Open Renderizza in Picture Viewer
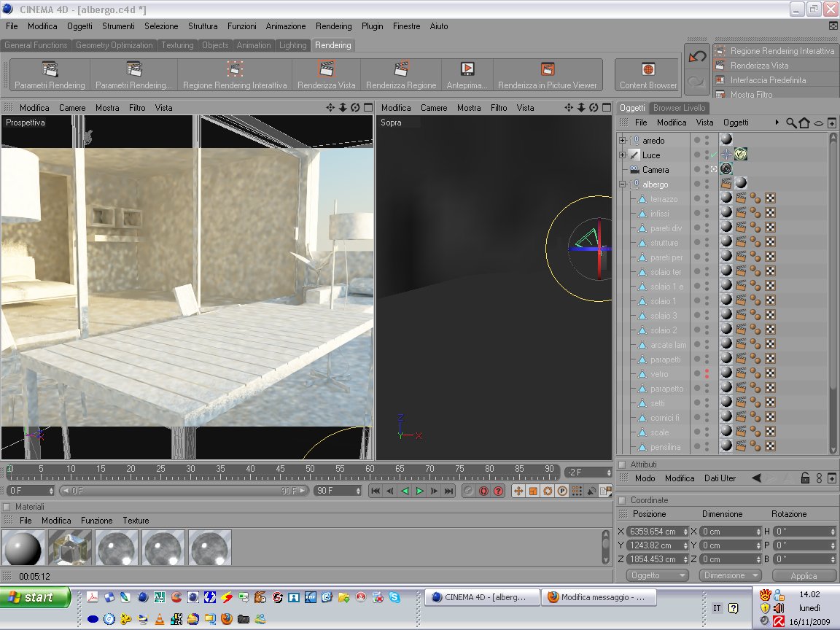Screen dimensions: 840x630 tap(548, 69)
